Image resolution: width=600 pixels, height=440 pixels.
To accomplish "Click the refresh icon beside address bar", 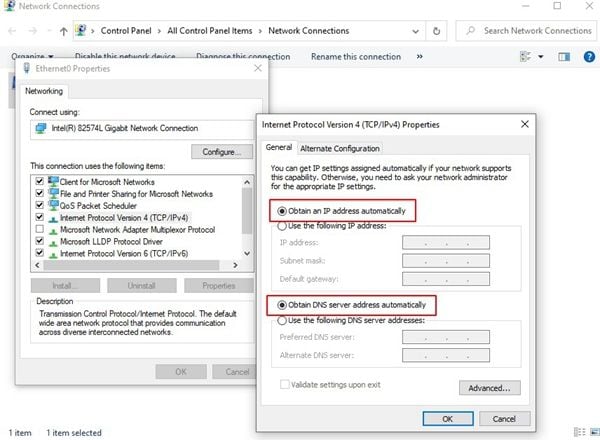I will [x=436, y=31].
